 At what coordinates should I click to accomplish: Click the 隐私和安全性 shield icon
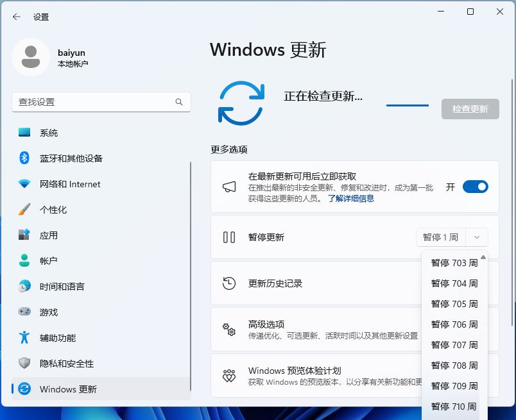click(24, 363)
